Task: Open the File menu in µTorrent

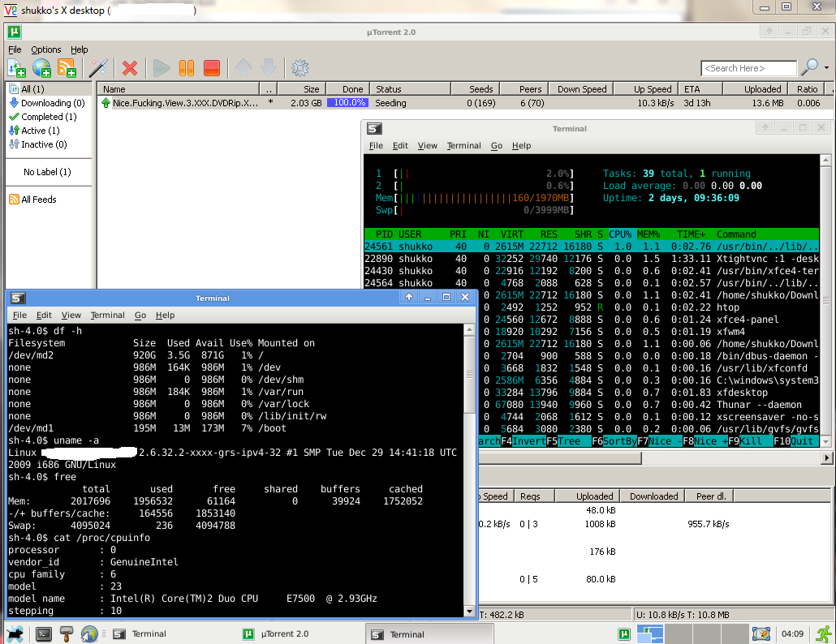Action: click(x=15, y=49)
